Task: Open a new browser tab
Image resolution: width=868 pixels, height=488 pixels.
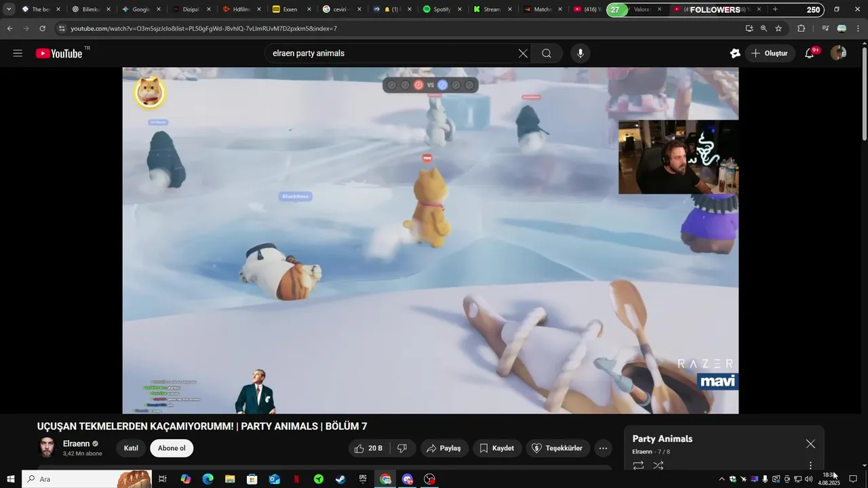Action: click(x=775, y=9)
